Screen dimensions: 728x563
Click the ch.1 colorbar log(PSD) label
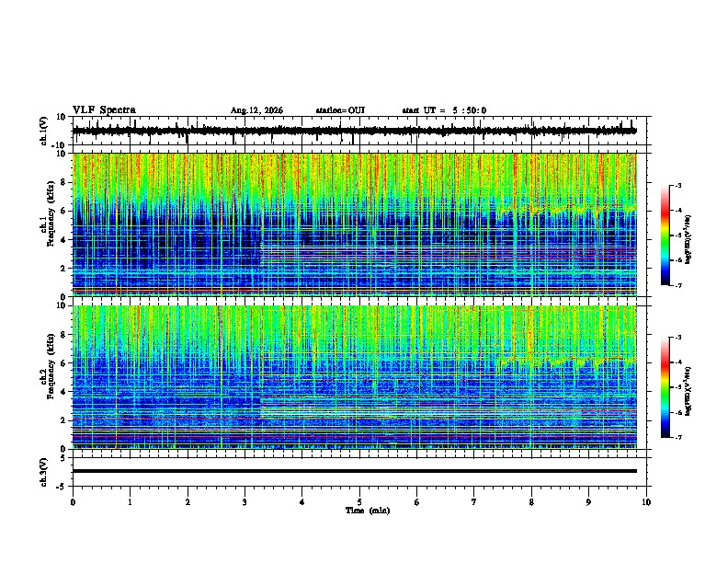click(688, 240)
